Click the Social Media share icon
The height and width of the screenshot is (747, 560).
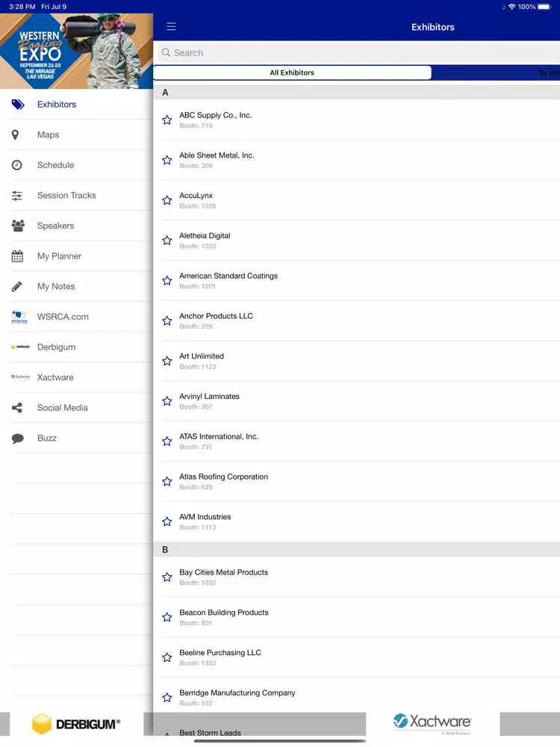[16, 408]
